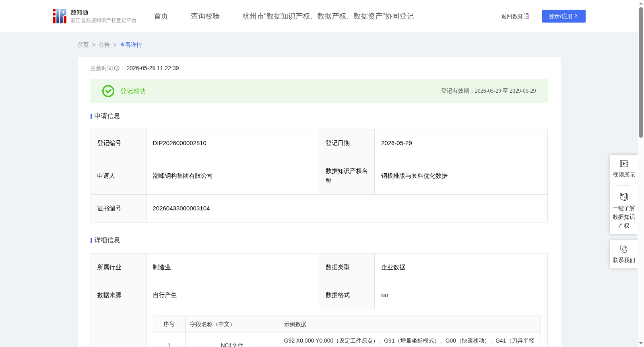
Task: Click the 证书编号 label cell
Action: 119,208
